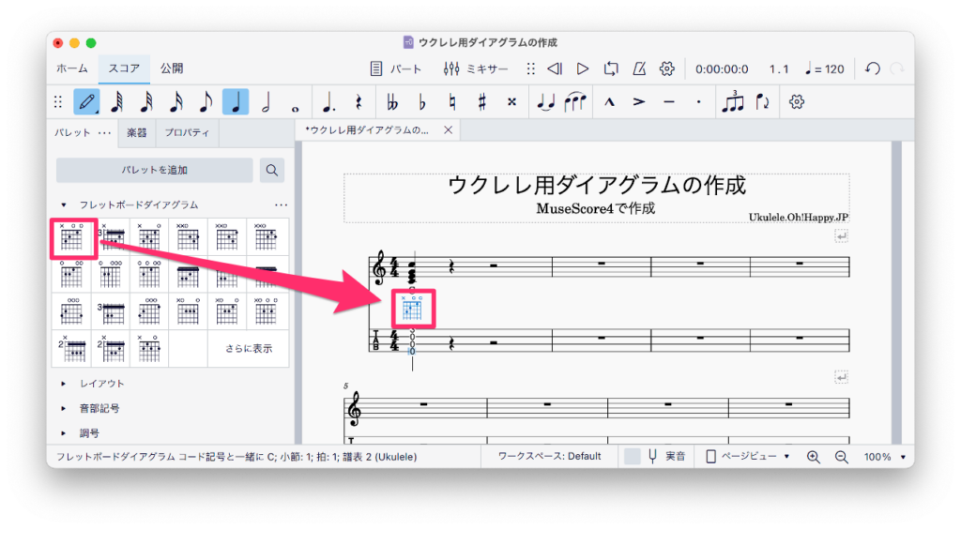The width and height of the screenshot is (961, 560).
Task: Insert a tuplet from the toolbar
Action: pyautogui.click(x=732, y=101)
